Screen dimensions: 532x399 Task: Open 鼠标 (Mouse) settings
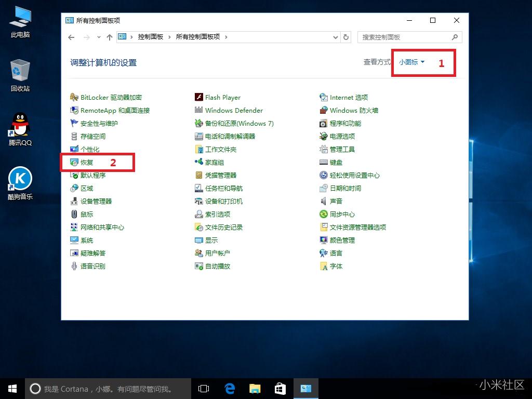pos(86,214)
